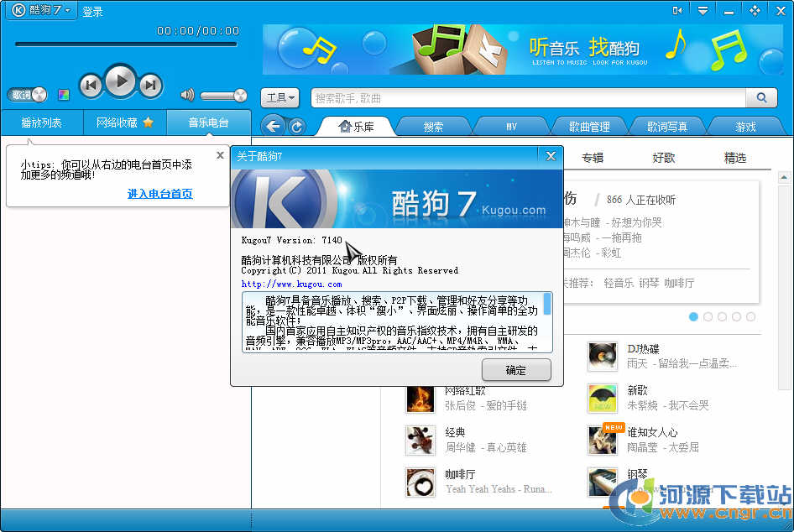Image resolution: width=794 pixels, height=532 pixels.
Task: Open the www.kugou.com link
Action: [291, 284]
